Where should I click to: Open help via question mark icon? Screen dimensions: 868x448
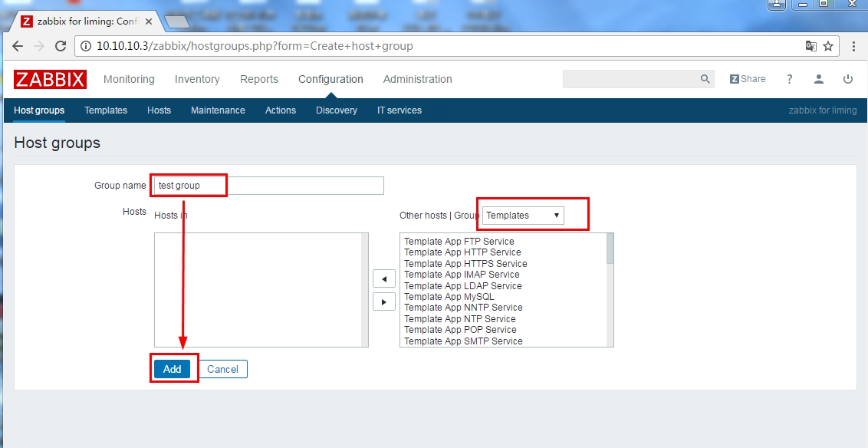point(789,79)
